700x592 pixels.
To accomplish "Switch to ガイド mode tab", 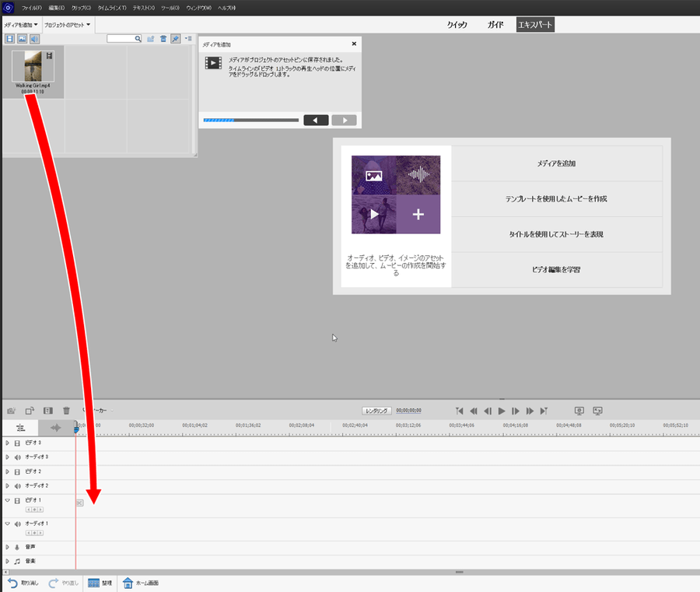I will click(495, 25).
